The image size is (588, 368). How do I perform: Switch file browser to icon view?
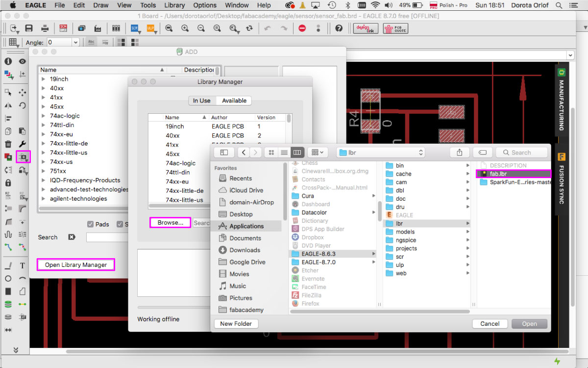(x=271, y=153)
